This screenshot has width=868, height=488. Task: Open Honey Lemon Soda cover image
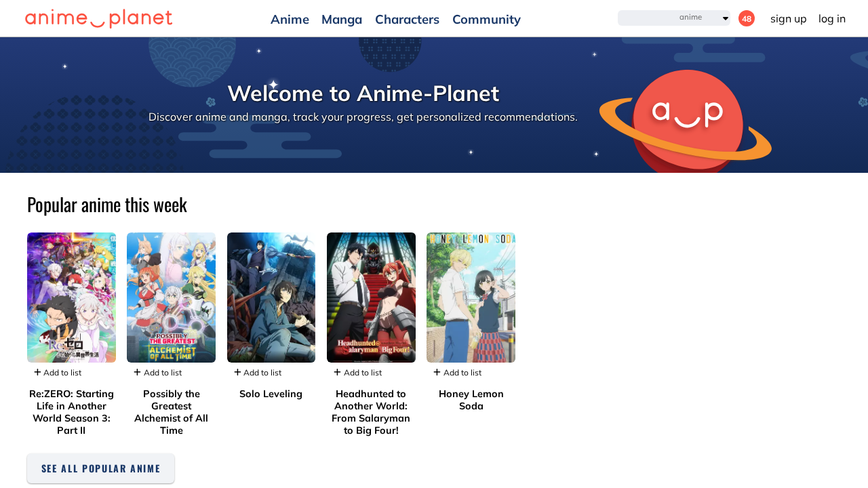pos(471,298)
